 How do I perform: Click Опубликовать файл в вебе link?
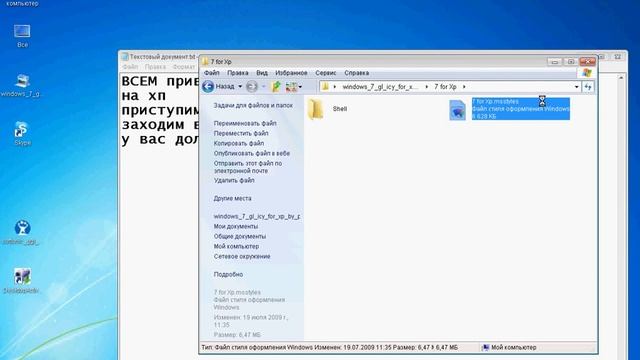point(252,153)
